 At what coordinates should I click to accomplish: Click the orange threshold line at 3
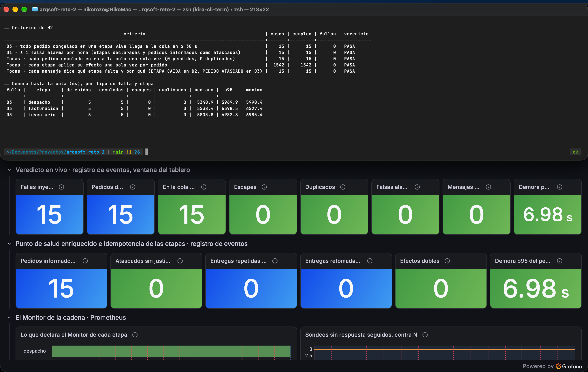click(444, 349)
